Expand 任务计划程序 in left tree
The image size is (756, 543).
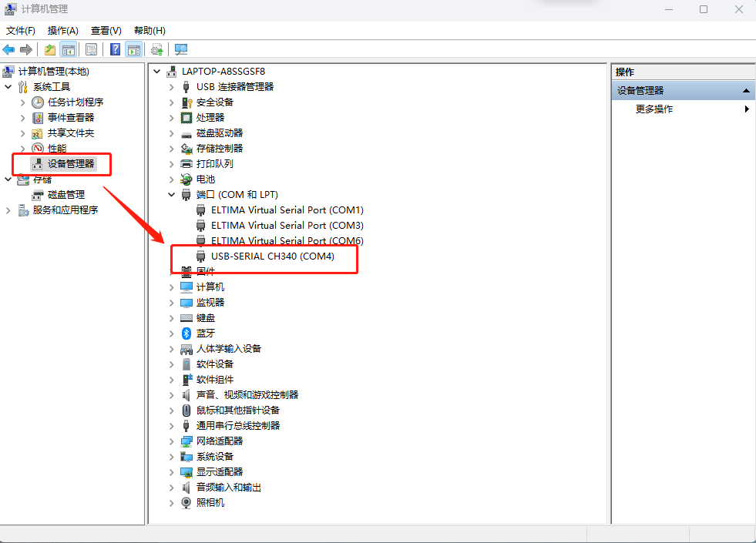[22, 102]
